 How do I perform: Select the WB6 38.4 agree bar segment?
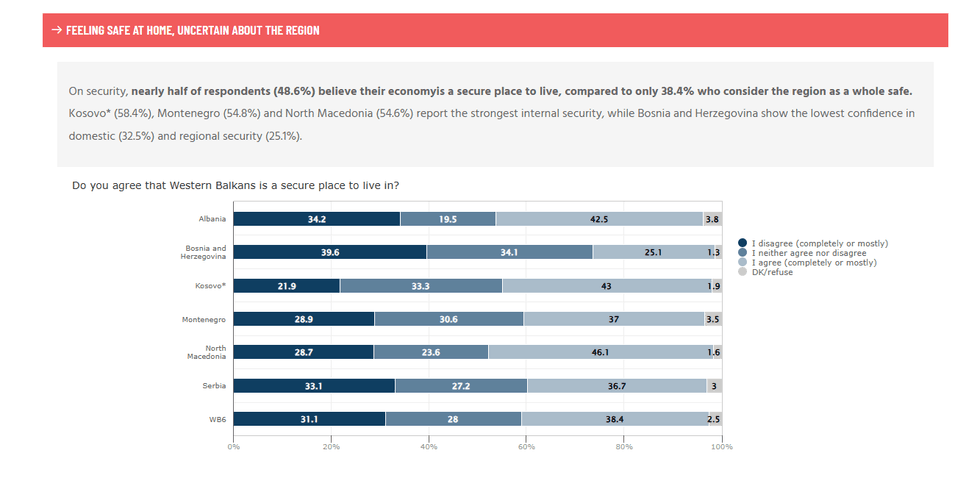614,419
